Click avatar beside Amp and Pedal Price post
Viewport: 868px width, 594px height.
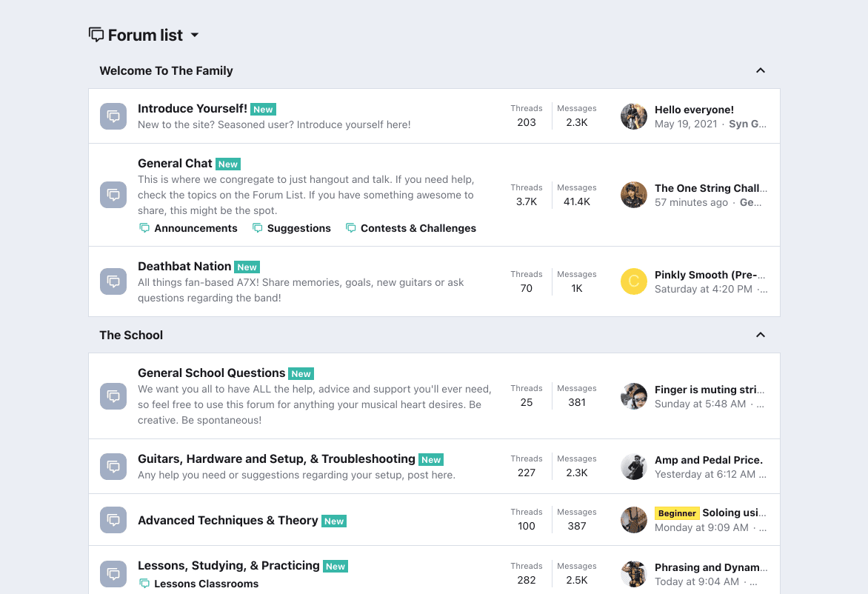point(633,467)
